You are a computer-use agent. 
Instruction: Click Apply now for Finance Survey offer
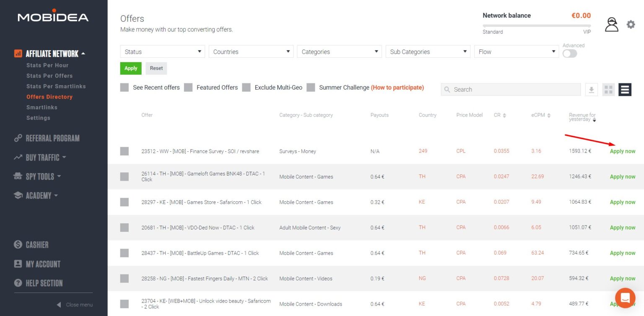(622, 151)
